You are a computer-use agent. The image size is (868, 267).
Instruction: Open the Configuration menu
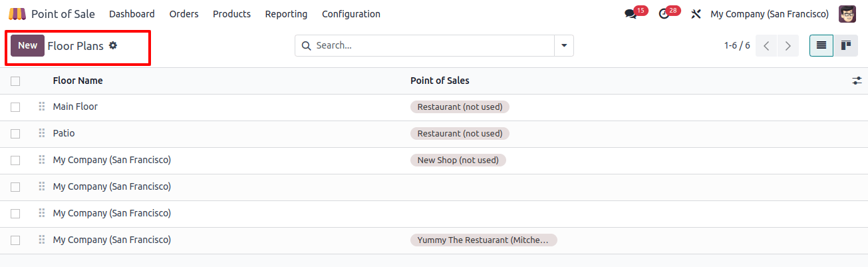(351, 14)
